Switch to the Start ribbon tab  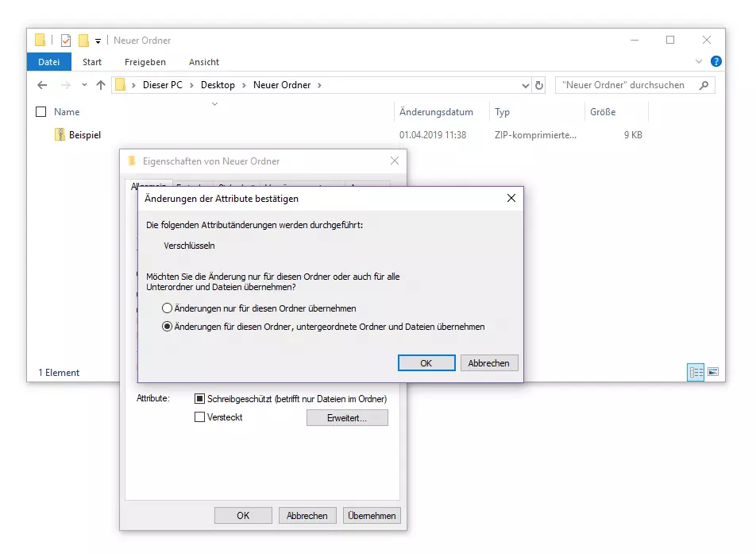(x=92, y=62)
